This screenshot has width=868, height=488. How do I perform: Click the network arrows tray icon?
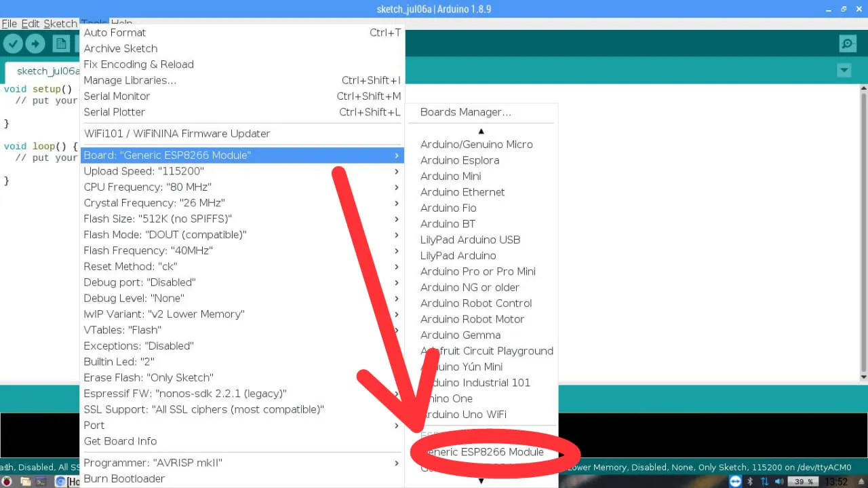(764, 481)
